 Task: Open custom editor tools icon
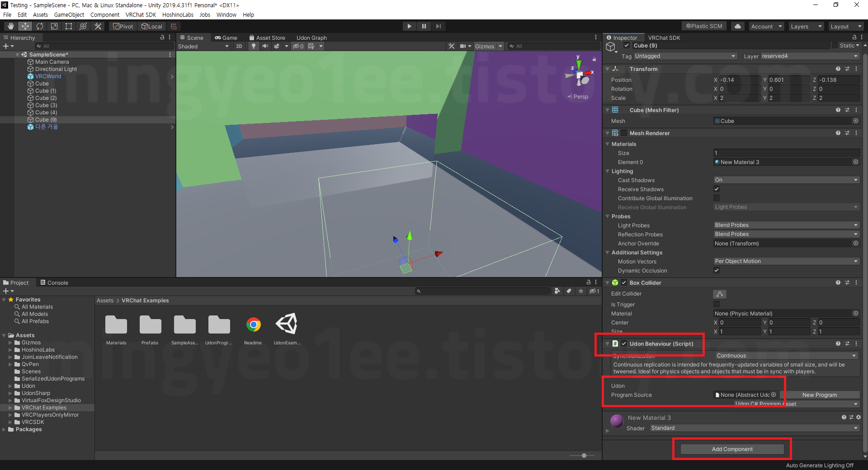click(98, 26)
